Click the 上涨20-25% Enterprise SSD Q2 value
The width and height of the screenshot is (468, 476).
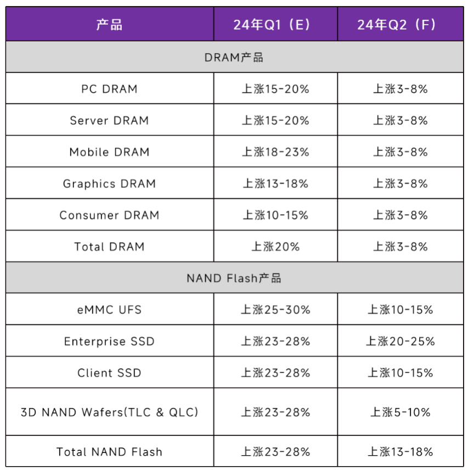pyautogui.click(x=400, y=341)
